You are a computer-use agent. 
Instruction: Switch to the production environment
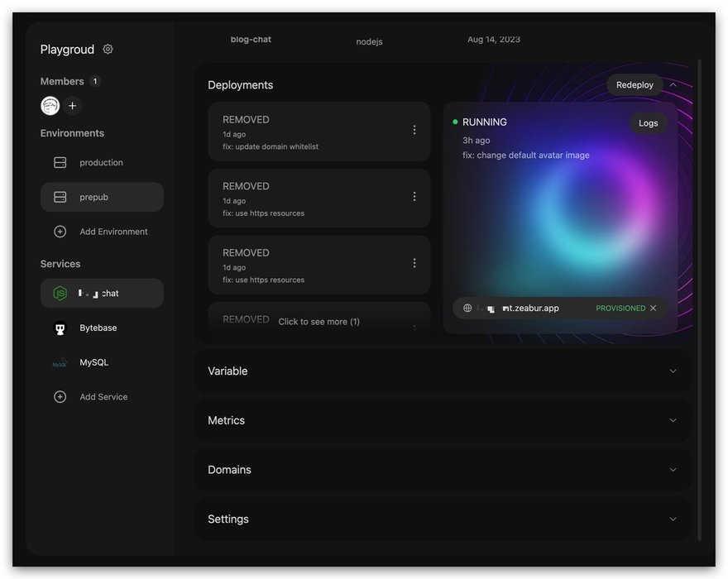pos(101,163)
